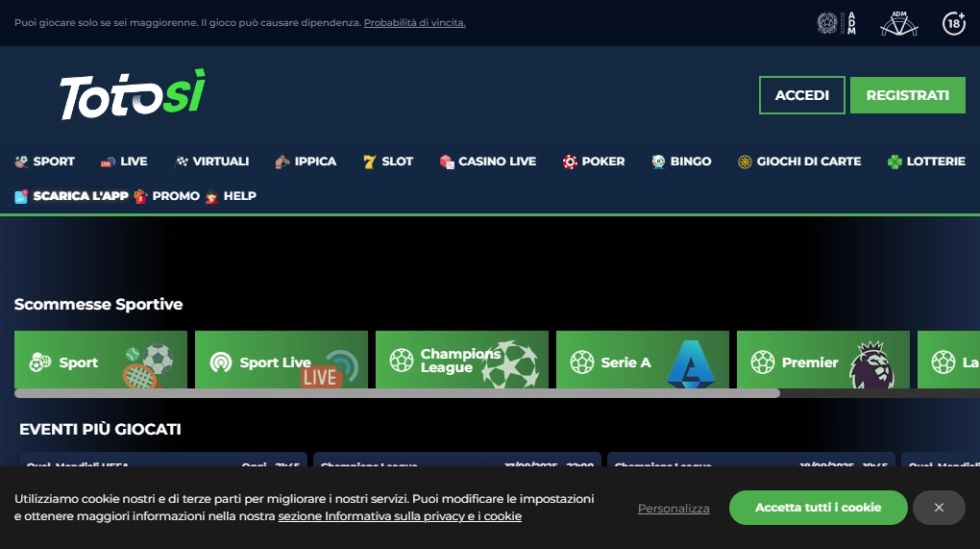Viewport: 980px width, 549px height.
Task: Click the Virtuali checkered flag icon
Action: [x=182, y=162]
